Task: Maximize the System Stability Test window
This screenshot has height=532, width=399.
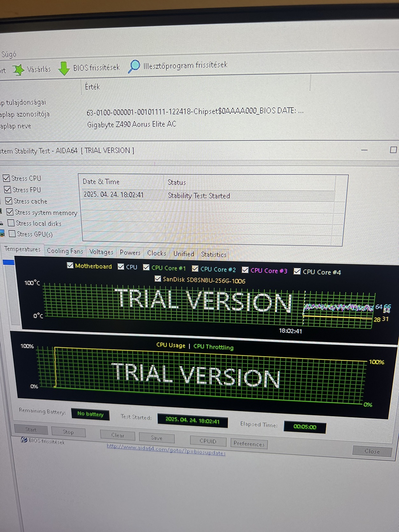Action: (393, 150)
